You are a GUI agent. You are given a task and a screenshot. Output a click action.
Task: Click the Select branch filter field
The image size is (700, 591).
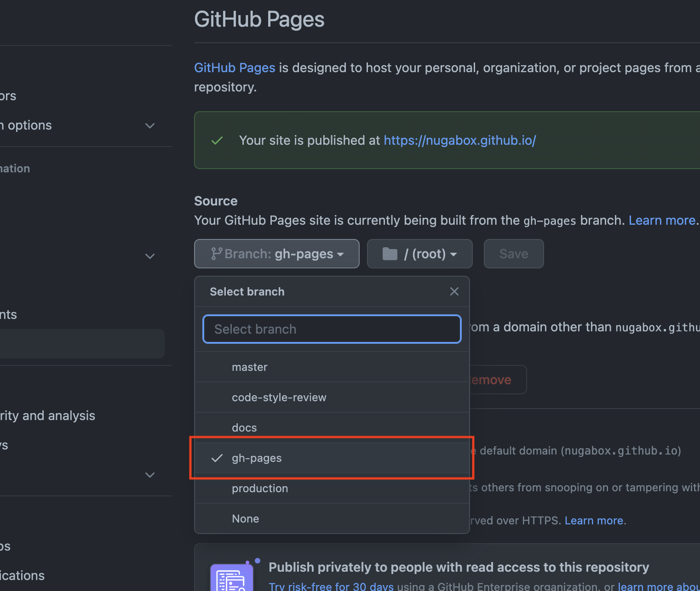point(332,329)
